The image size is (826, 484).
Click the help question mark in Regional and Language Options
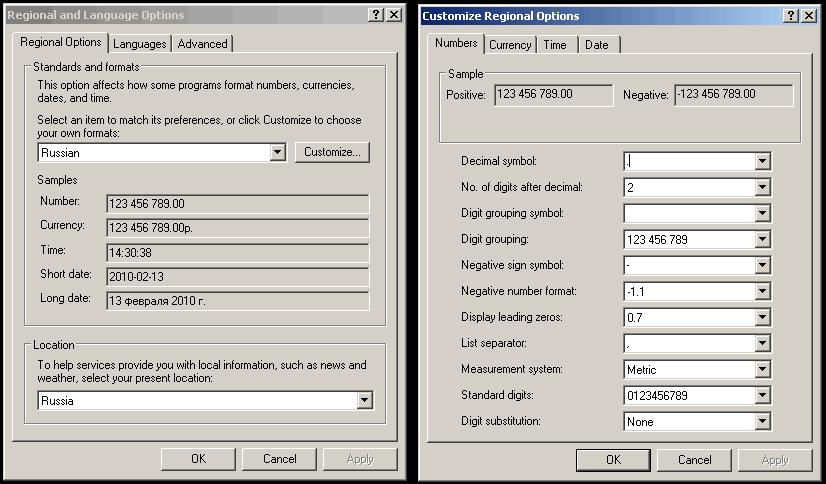click(x=376, y=15)
